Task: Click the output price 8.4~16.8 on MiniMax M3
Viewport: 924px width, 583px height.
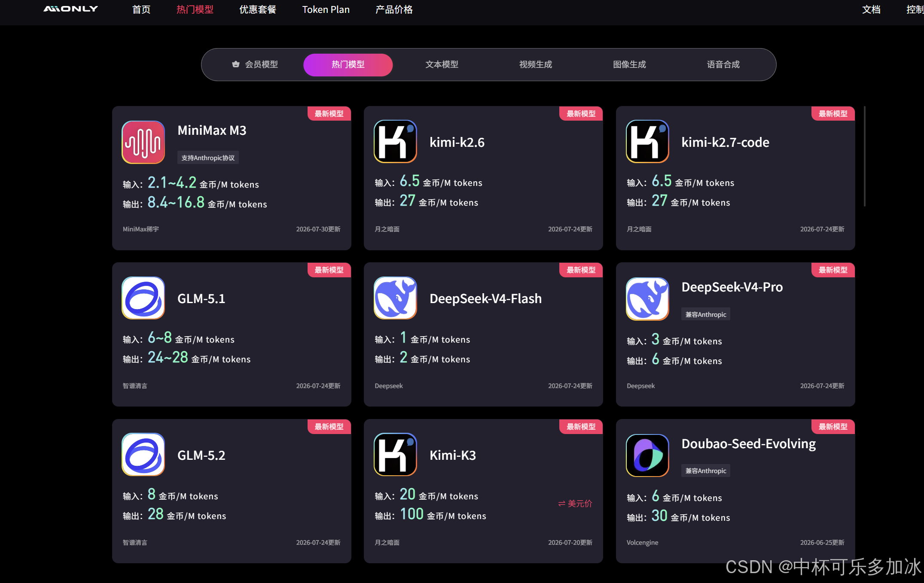Action: pyautogui.click(x=176, y=202)
